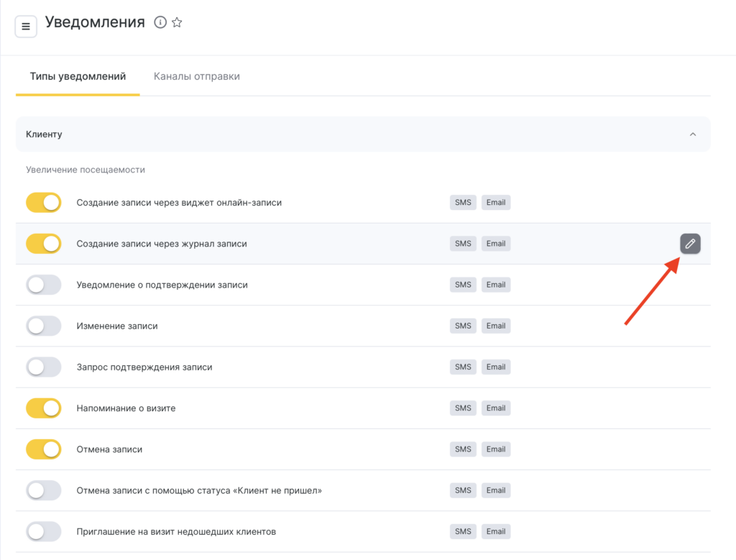Disable Создание записи через виджет toggle
The image size is (736, 560).
[x=44, y=203]
